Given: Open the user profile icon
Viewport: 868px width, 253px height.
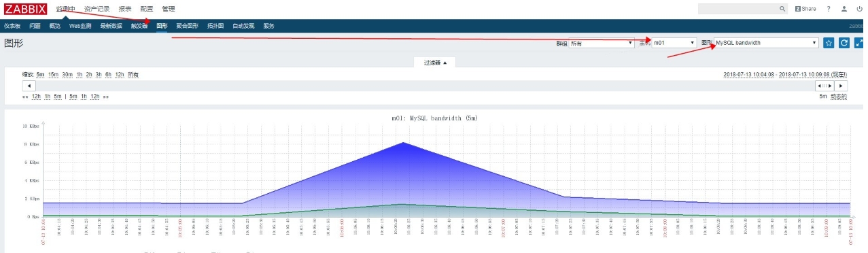Looking at the screenshot, I should click(844, 9).
